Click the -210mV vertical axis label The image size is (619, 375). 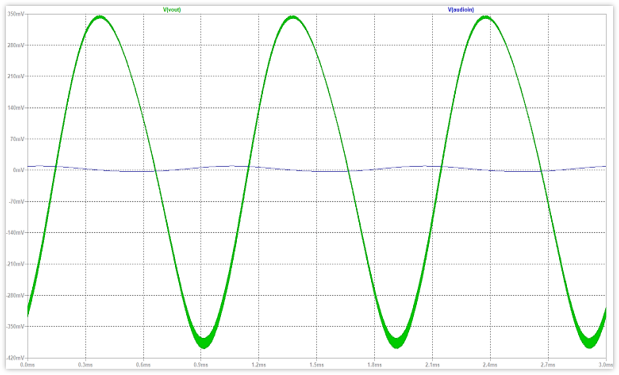15,264
